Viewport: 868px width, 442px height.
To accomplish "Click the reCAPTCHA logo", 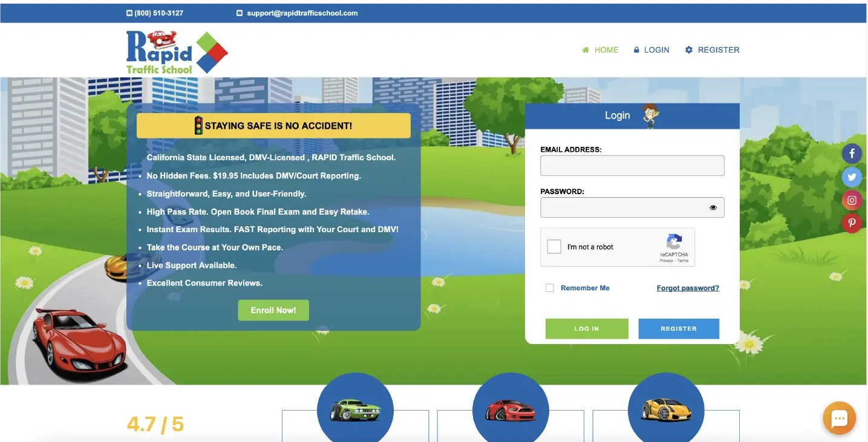I will tap(674, 242).
